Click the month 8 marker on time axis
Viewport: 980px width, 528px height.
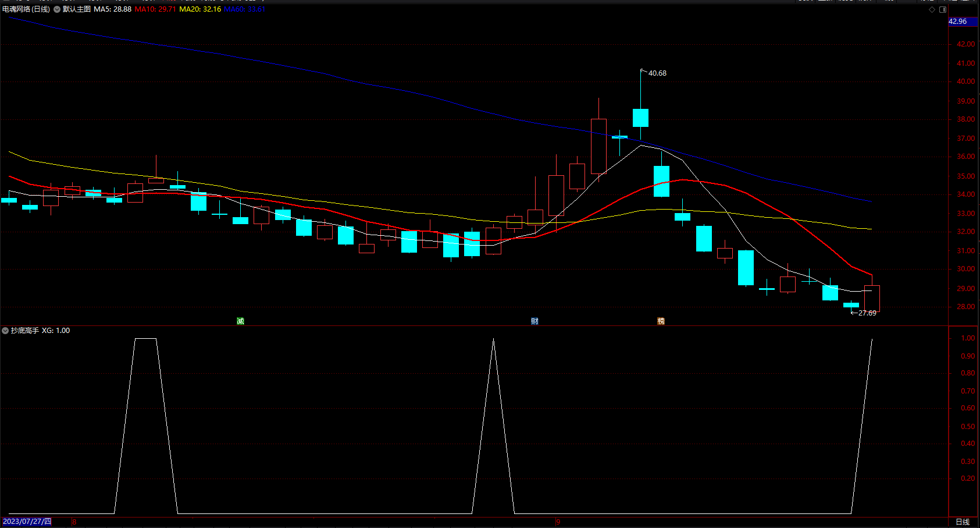tap(74, 522)
